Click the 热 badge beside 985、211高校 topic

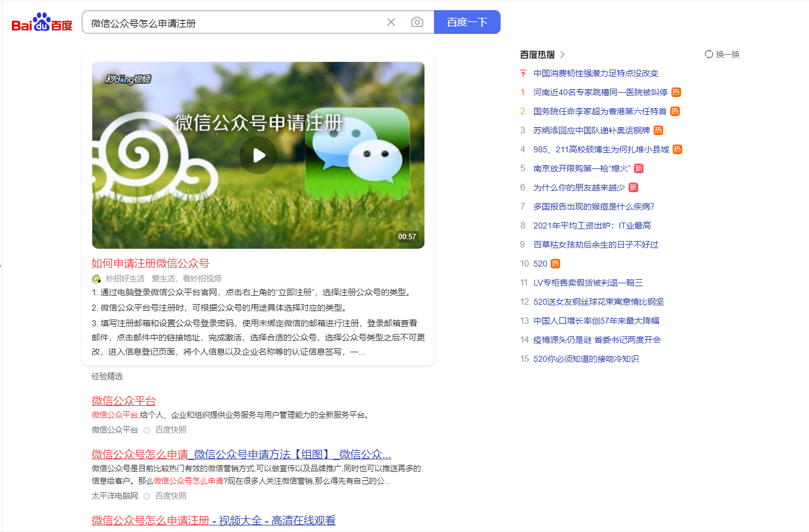pyautogui.click(x=677, y=149)
